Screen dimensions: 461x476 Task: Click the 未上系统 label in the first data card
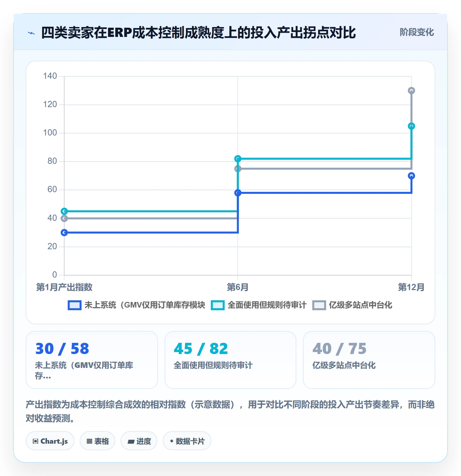point(84,371)
